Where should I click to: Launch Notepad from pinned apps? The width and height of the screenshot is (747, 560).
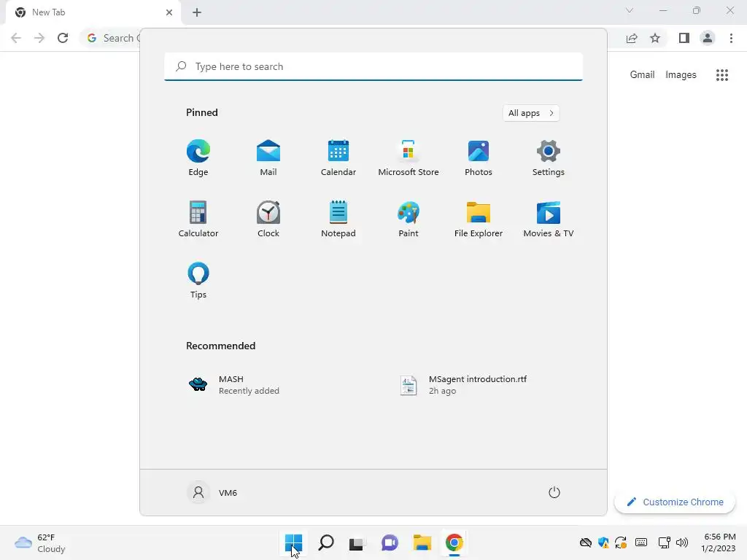[338, 219]
